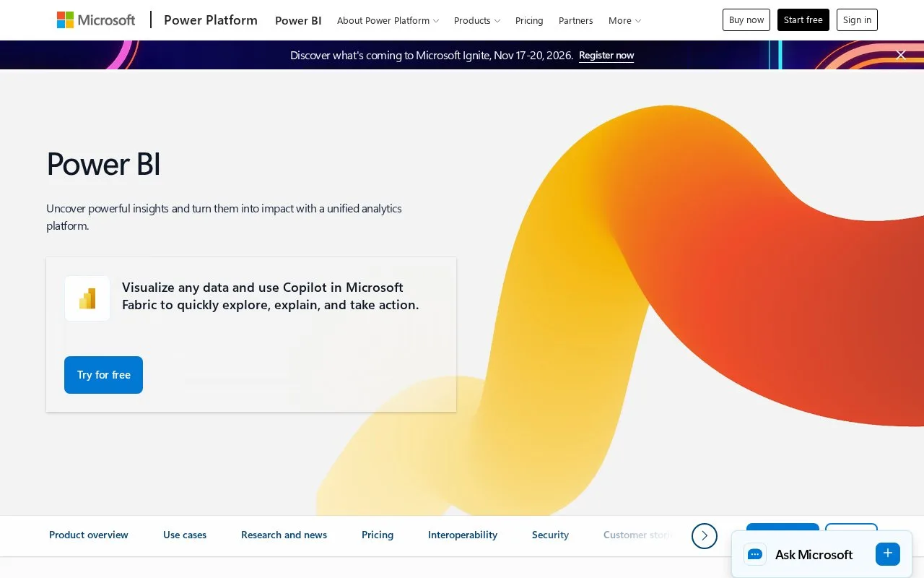
Task: Open the Partners menu item
Action: 576,20
